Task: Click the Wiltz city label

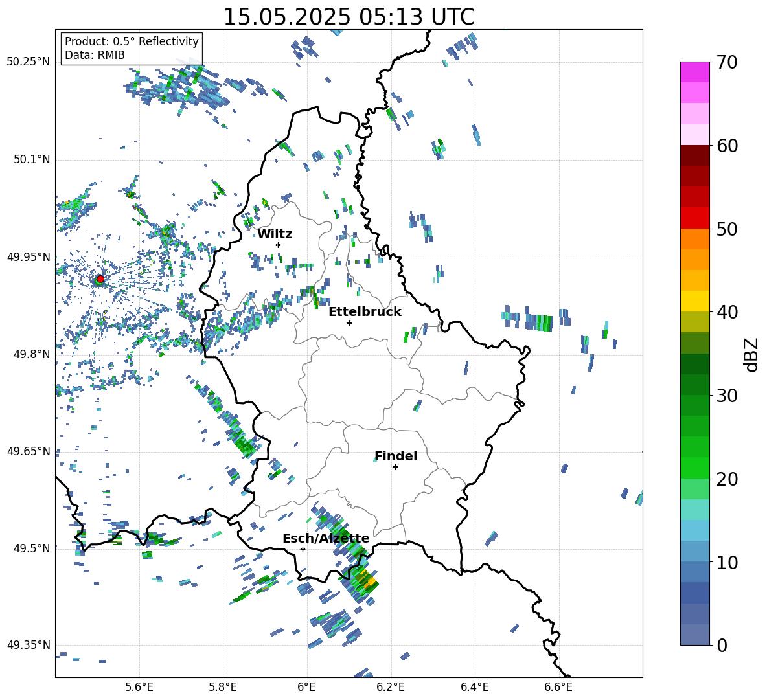Action: tap(275, 234)
